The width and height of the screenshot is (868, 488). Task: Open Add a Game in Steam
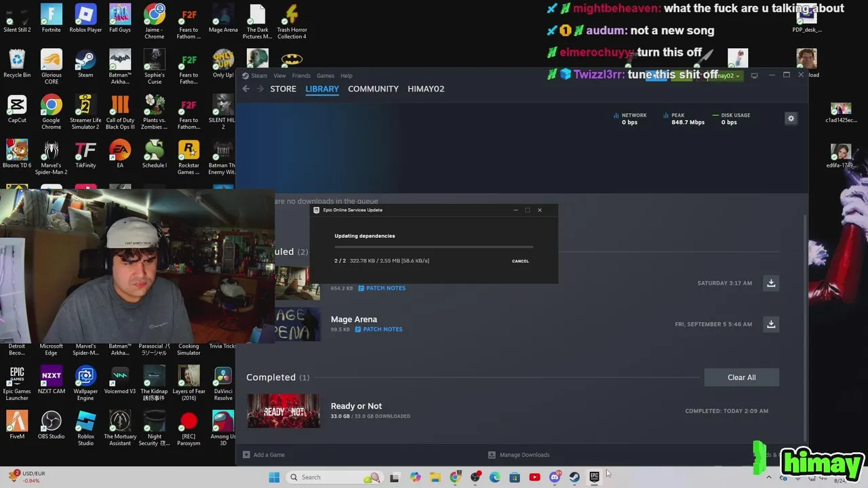[x=264, y=455]
